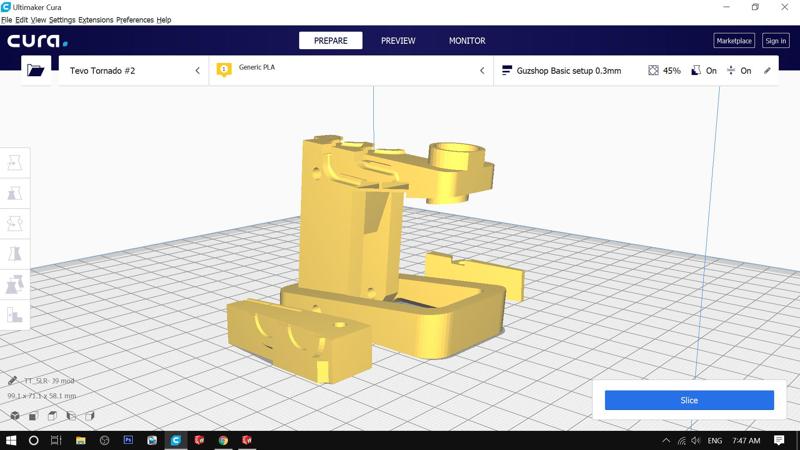The height and width of the screenshot is (450, 800).
Task: Open the Guzshop Basic setup 0.3mm profile
Action: coord(569,71)
